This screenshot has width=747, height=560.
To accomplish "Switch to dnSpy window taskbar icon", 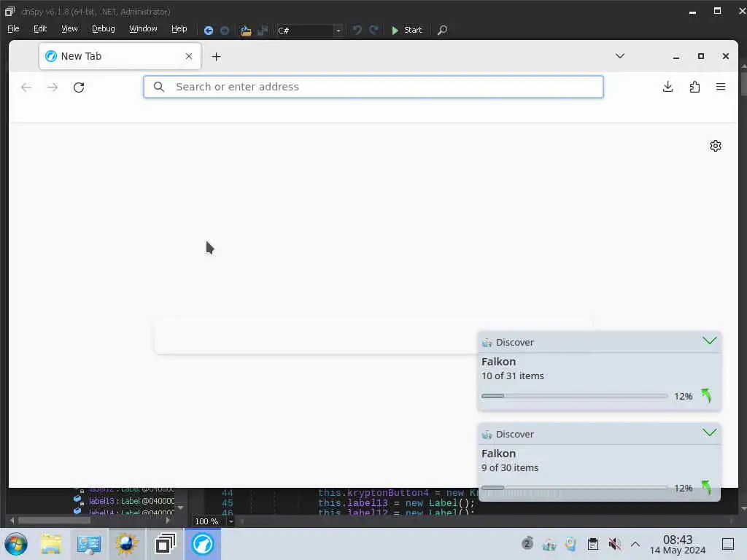I will [165, 544].
